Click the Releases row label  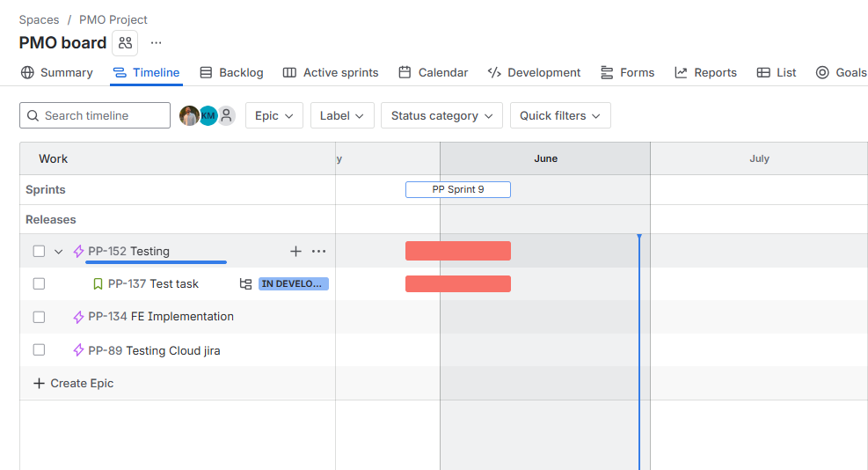[x=50, y=219]
